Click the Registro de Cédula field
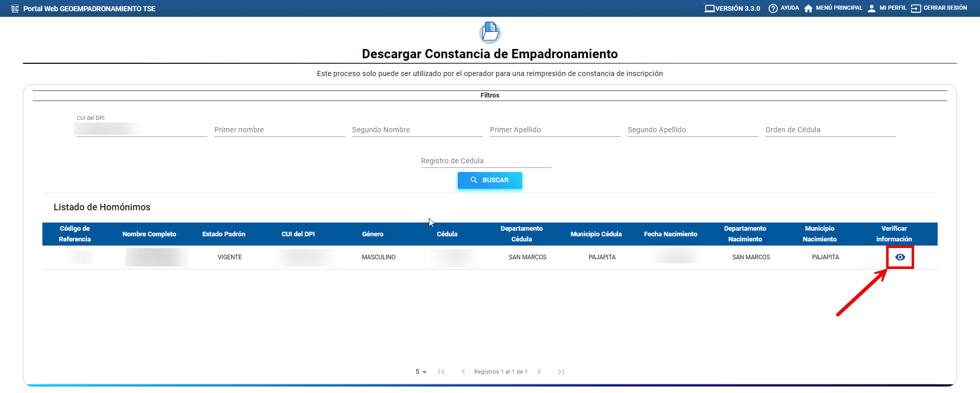980x393 pixels. [x=486, y=161]
